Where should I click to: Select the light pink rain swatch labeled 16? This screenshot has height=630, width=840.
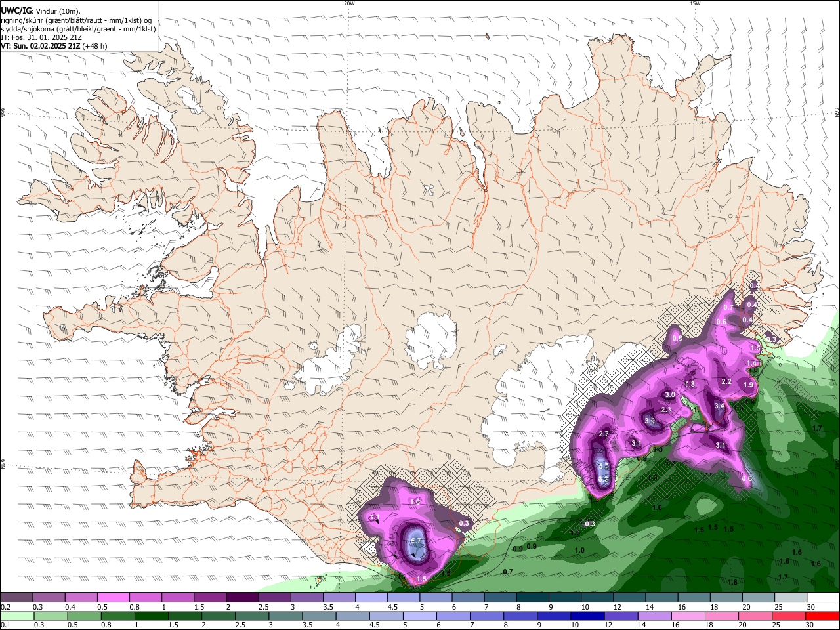tap(688, 616)
